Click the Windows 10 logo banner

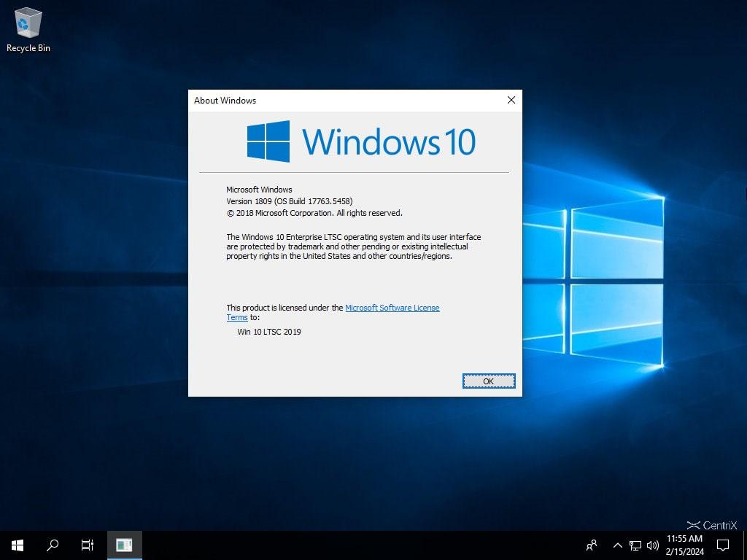click(x=361, y=141)
